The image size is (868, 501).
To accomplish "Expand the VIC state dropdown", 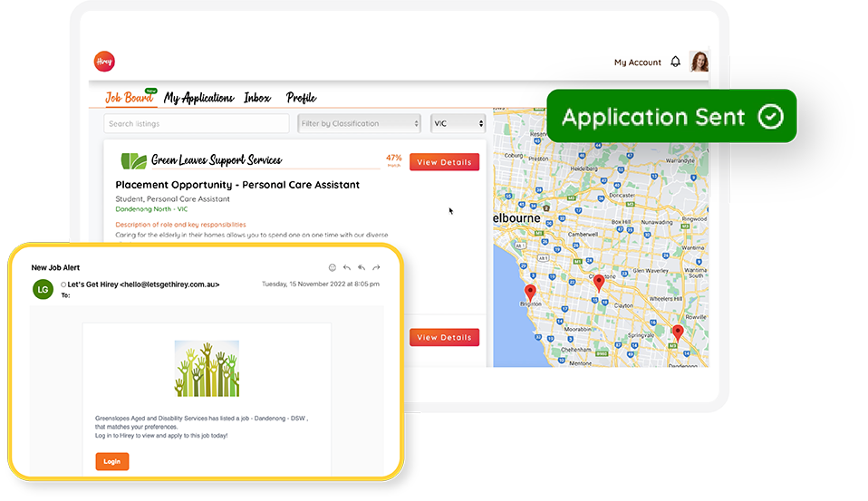I will [458, 123].
